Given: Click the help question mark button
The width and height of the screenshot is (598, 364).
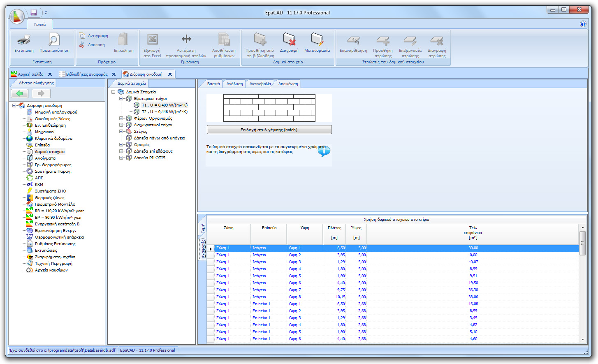Looking at the screenshot, I should click(x=583, y=24).
